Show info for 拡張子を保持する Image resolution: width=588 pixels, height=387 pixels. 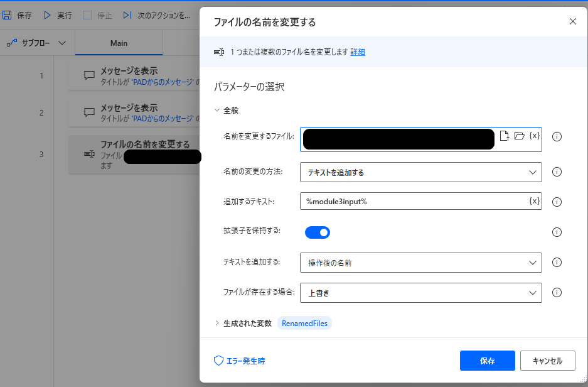[557, 232]
